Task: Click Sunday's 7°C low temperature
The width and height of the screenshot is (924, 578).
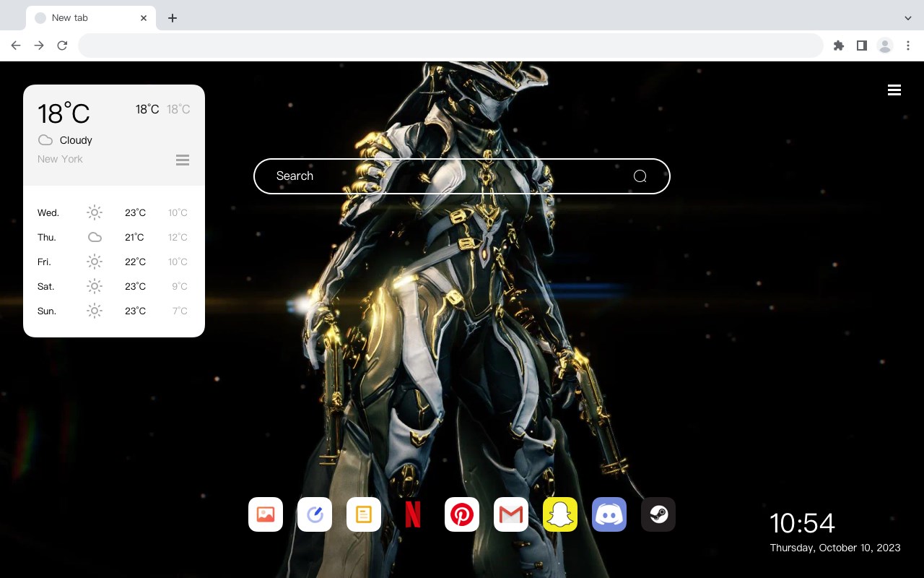Action: pos(180,311)
